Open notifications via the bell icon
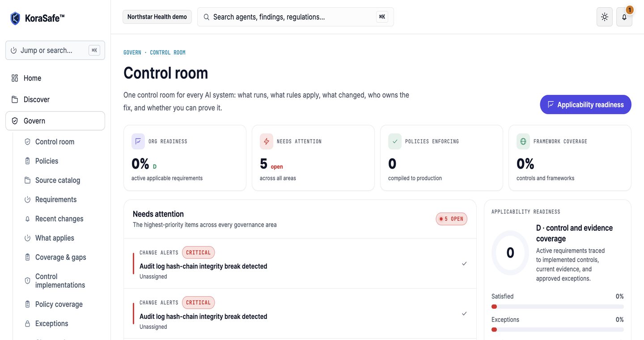Viewport: 644px width, 340px height. [x=624, y=17]
